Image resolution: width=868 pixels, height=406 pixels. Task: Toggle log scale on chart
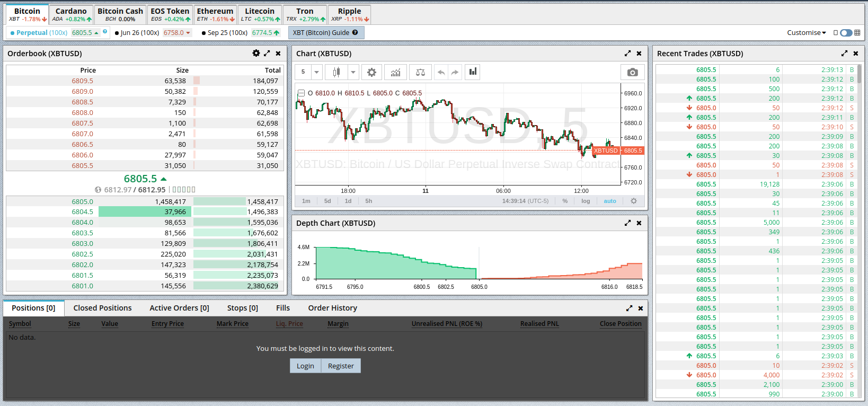pos(586,201)
